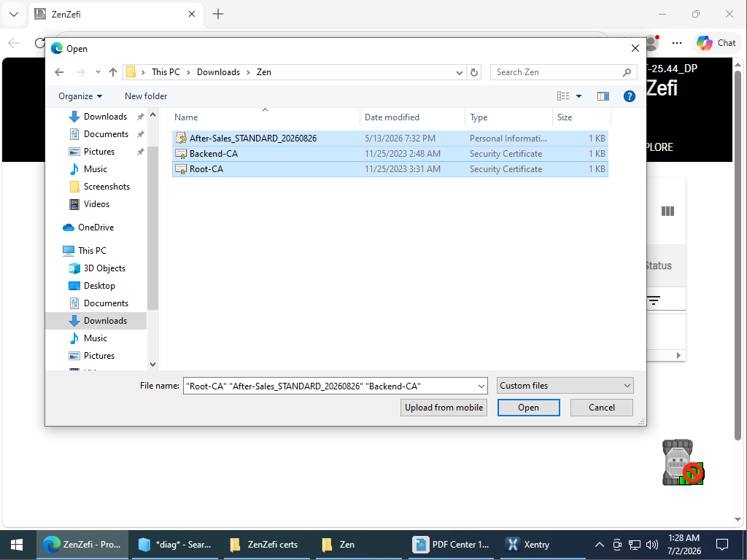Open pinned Documents in quick access
Viewport: 747px width, 560px height.
106,134
